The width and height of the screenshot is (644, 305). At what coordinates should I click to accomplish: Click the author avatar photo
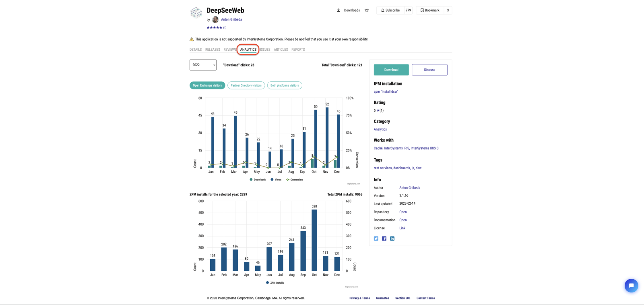point(215,20)
